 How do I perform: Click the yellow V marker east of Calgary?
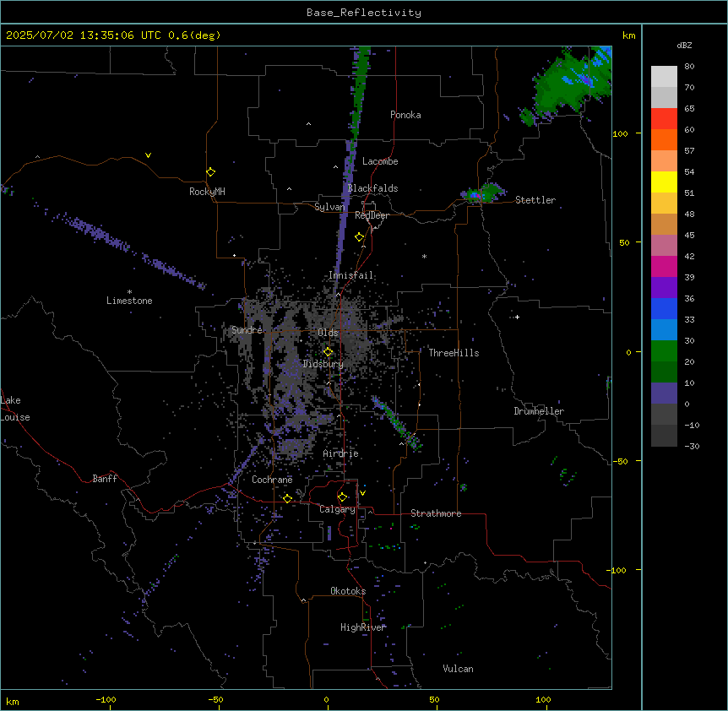tap(362, 493)
